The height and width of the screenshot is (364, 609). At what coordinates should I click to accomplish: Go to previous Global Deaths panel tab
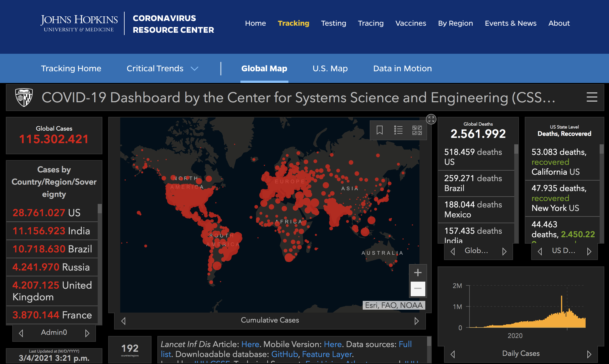(x=453, y=251)
